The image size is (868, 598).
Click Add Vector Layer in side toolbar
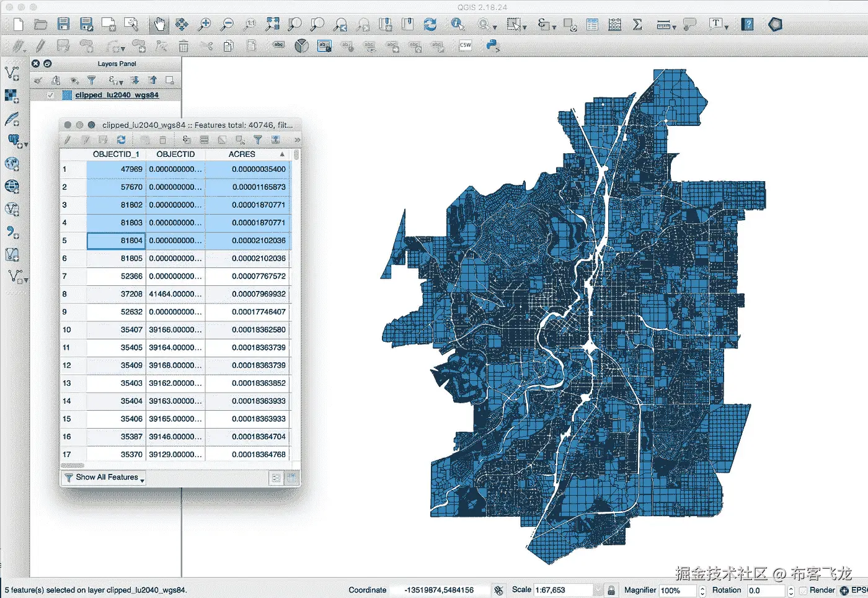(x=12, y=73)
